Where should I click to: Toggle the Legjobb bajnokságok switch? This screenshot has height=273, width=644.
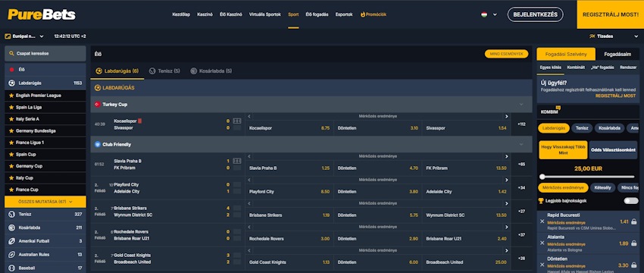click(631, 201)
